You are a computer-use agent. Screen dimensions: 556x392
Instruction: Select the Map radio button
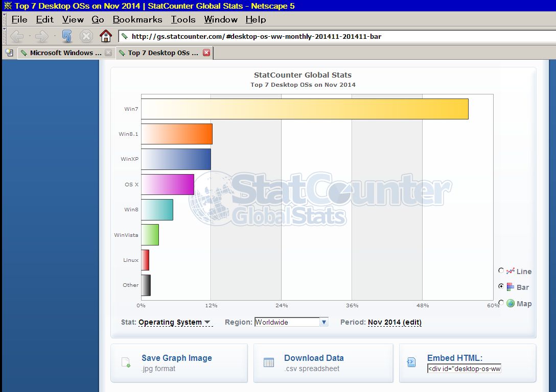[501, 302]
